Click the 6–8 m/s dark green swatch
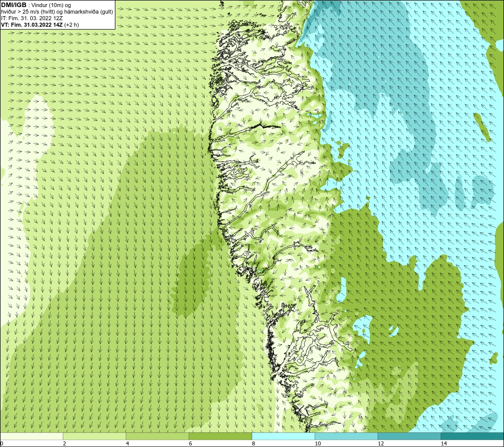504x447 pixels. coord(221,436)
